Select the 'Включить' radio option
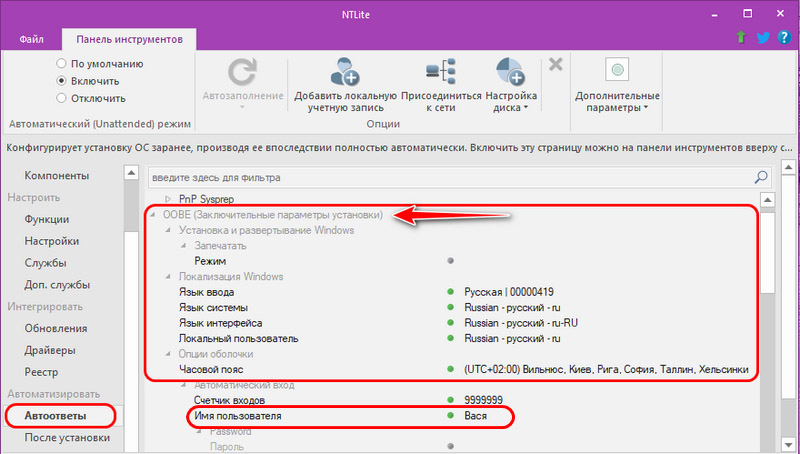 click(61, 81)
